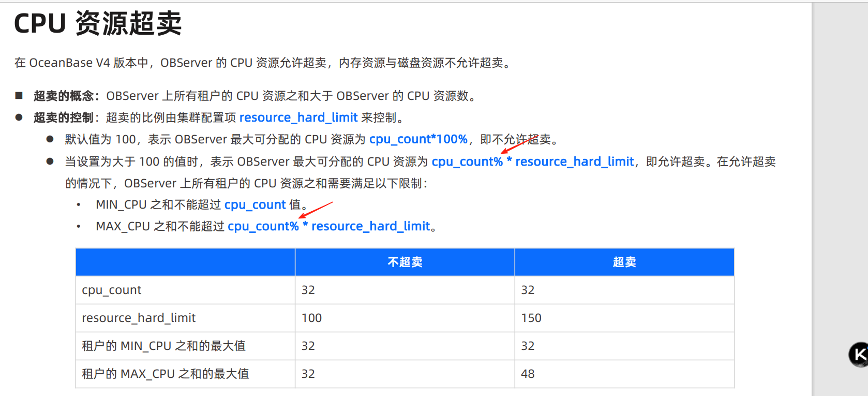The width and height of the screenshot is (868, 396).
Task: Select the 租户的 MIN_CPU 之和的最大值 row label
Action: click(163, 346)
